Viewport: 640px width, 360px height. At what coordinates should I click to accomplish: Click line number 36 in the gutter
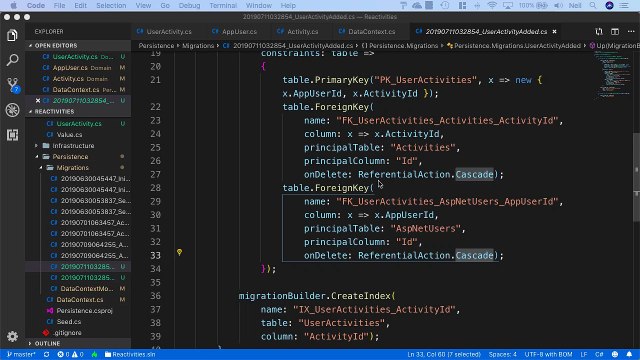point(155,296)
